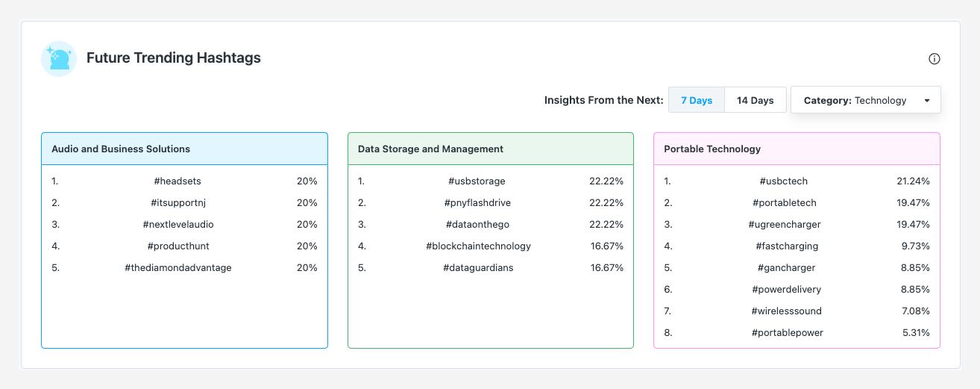This screenshot has width=980, height=389.
Task: Click the info icon in top-right corner
Action: click(934, 59)
